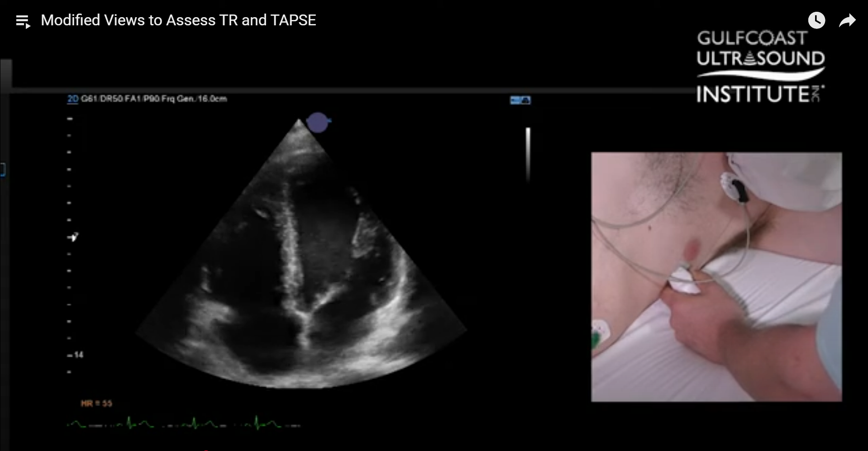Image resolution: width=868 pixels, height=451 pixels.
Task: Click the focal zone arrow marker
Action: tap(73, 237)
